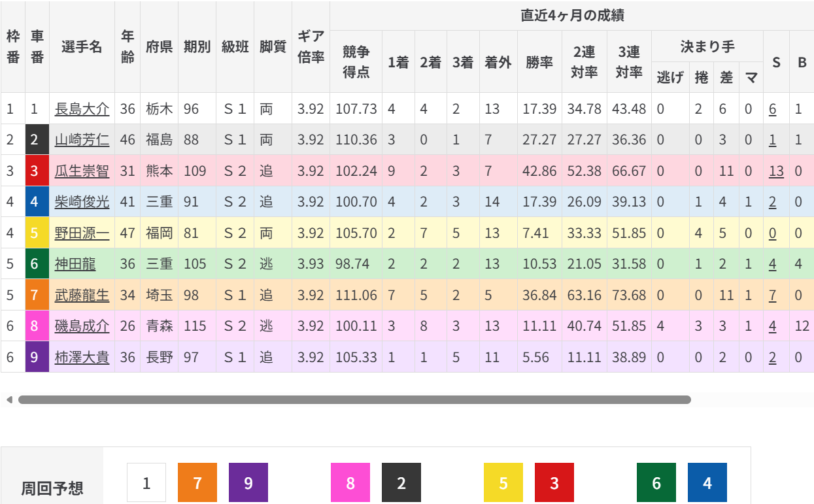The height and width of the screenshot is (504, 814).
Task: Click the purple 9 badge in 周回予想 row
Action: click(x=248, y=482)
